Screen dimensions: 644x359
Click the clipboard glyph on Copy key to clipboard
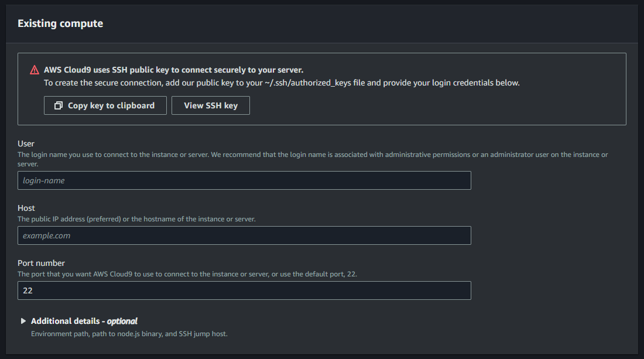pyautogui.click(x=57, y=105)
